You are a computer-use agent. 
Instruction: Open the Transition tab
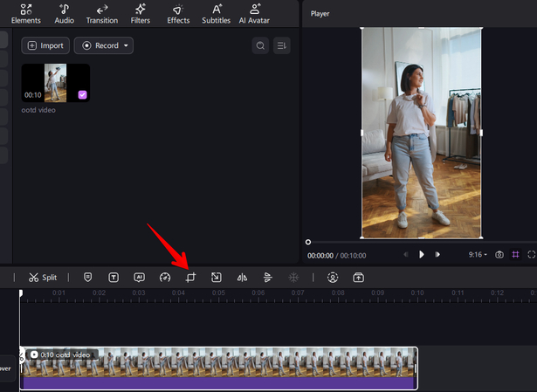[102, 13]
